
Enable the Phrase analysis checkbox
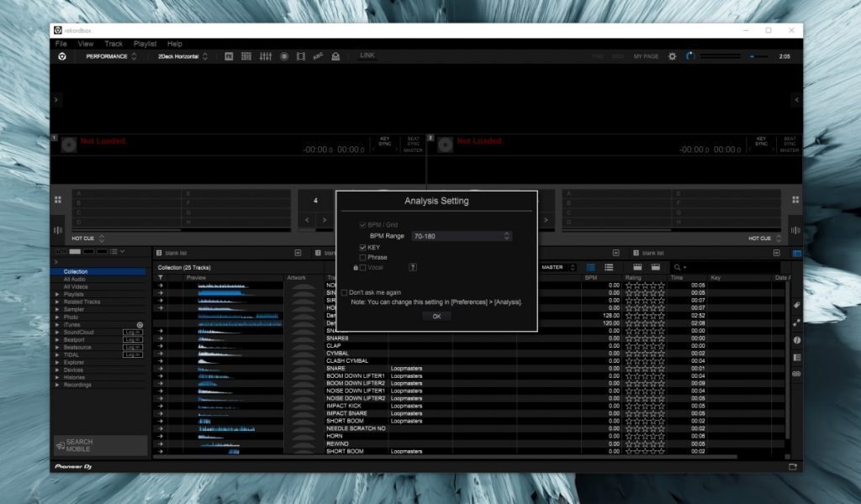362,257
